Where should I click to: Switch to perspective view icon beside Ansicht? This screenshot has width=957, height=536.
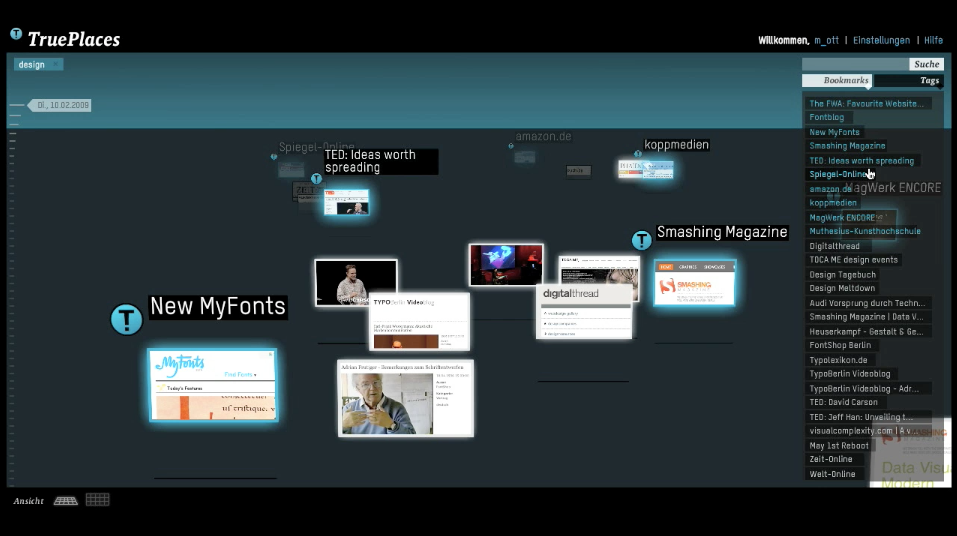65,500
